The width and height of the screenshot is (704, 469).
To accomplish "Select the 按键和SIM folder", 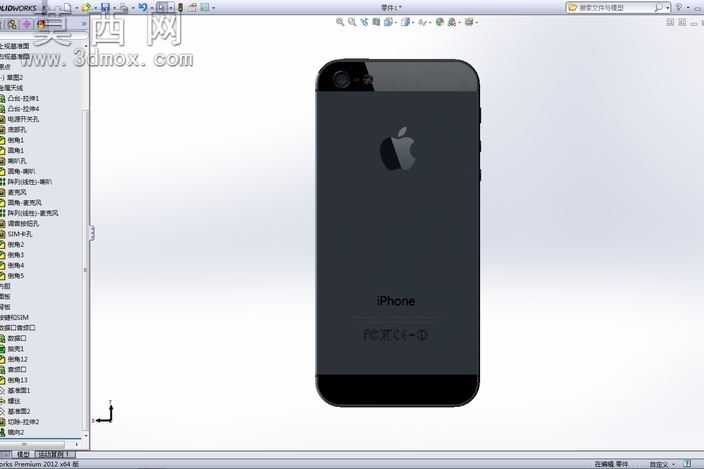I will point(14,317).
